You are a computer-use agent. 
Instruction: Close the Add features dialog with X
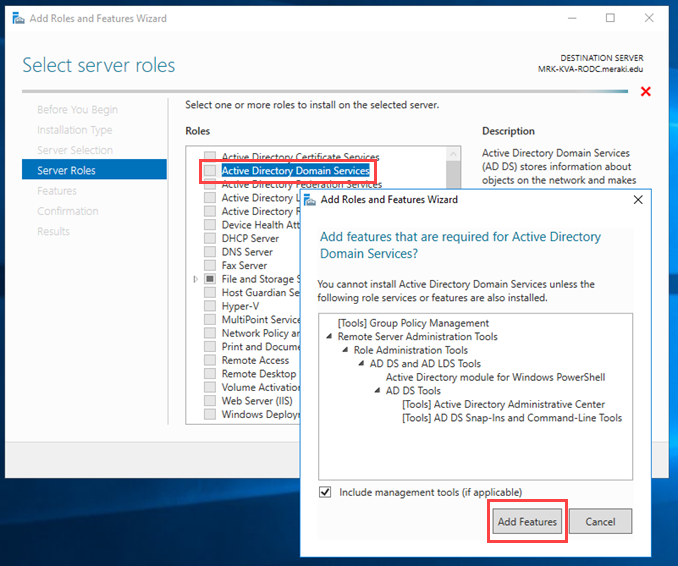638,200
